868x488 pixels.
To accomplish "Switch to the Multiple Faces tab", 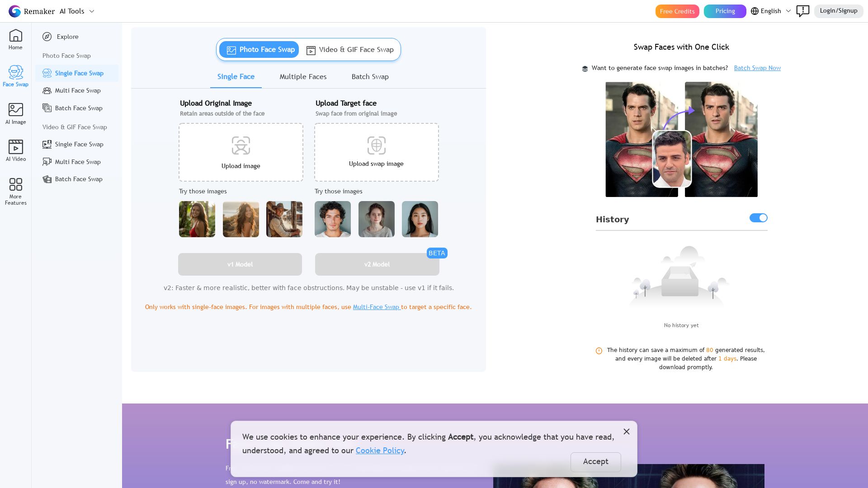I will tap(303, 77).
